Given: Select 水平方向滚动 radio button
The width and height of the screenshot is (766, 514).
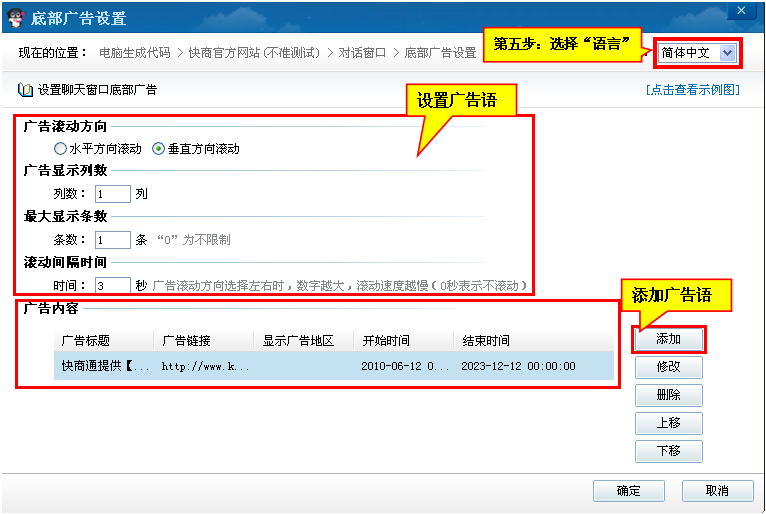Looking at the screenshot, I should point(61,149).
